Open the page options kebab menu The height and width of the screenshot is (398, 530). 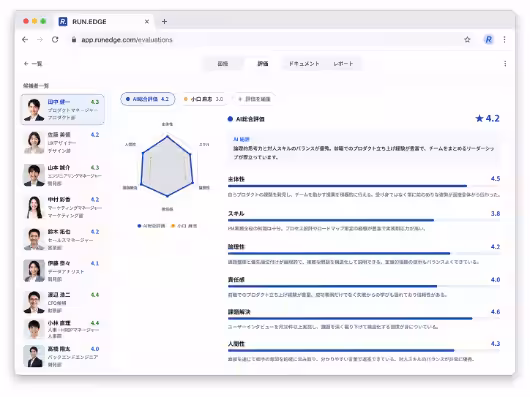pyautogui.click(x=505, y=64)
